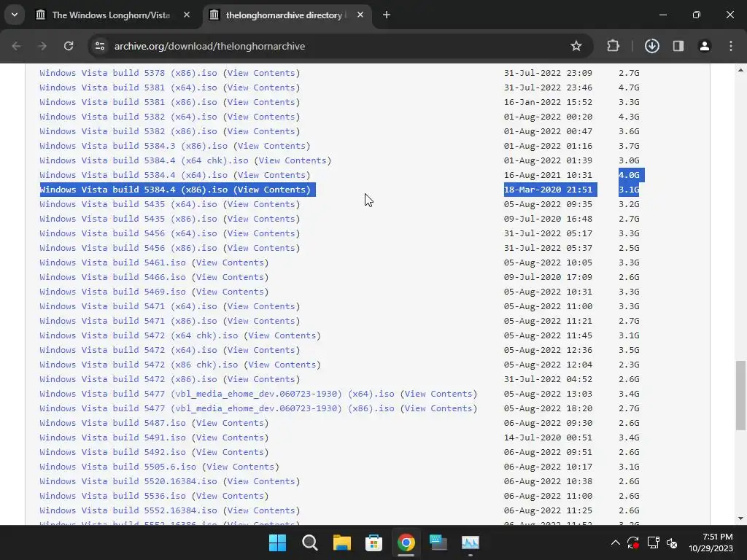The width and height of the screenshot is (747, 560).
Task: Download Windows Vista build 5435 (x64).iso
Action: [128, 204]
